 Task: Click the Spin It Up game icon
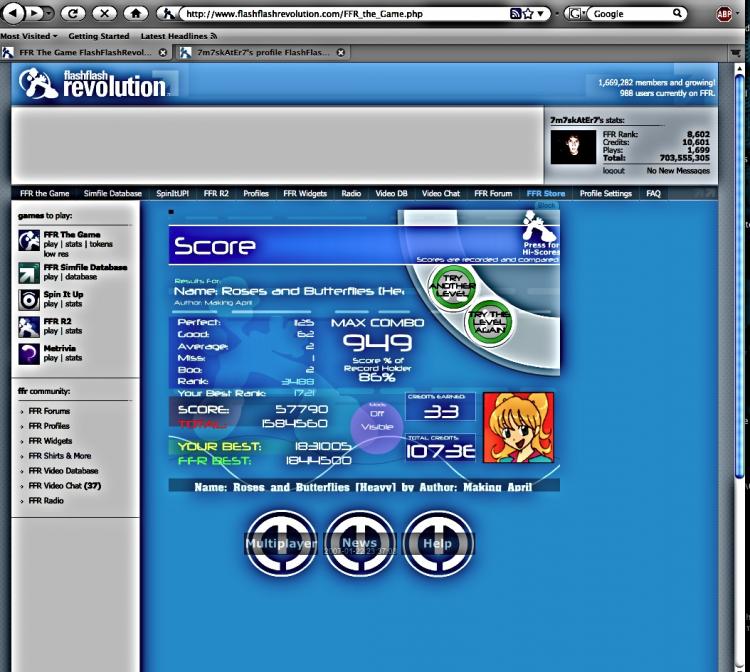click(29, 299)
